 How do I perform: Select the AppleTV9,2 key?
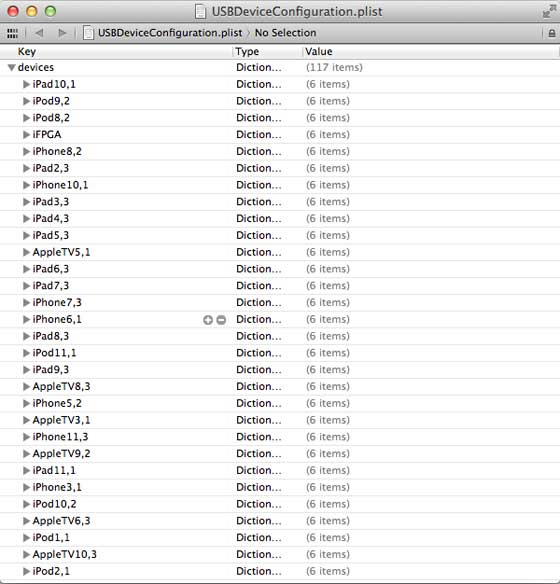click(61, 454)
